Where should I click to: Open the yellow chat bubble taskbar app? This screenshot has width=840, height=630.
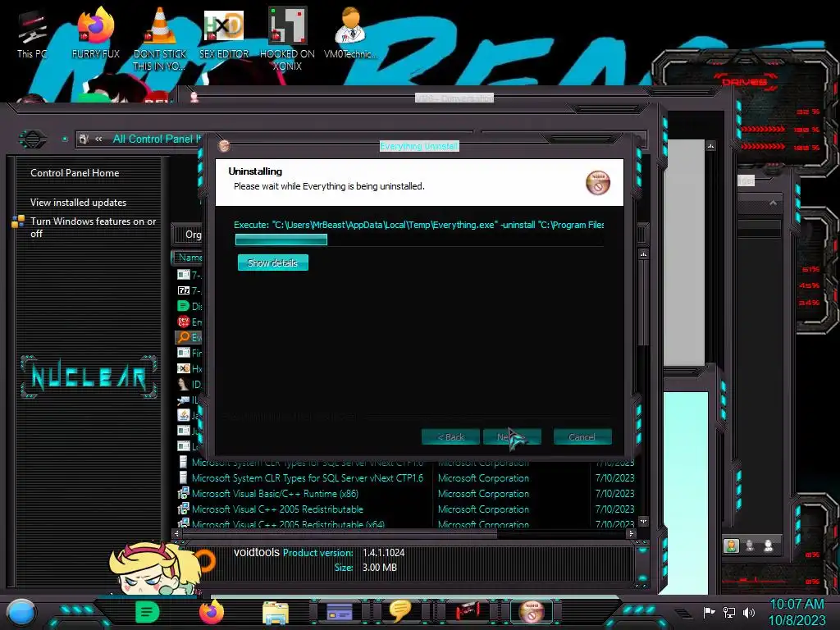pyautogui.click(x=399, y=611)
